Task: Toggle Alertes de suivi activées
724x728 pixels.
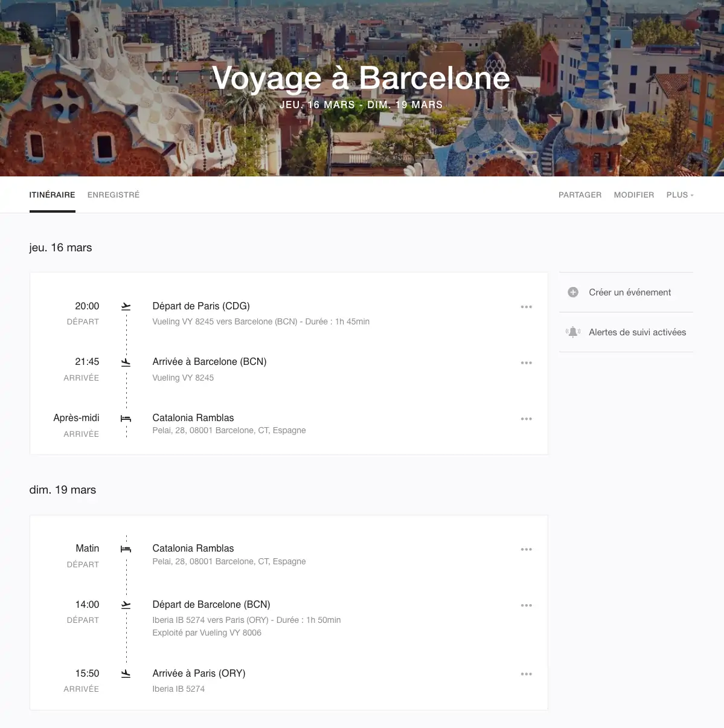Action: coord(637,332)
